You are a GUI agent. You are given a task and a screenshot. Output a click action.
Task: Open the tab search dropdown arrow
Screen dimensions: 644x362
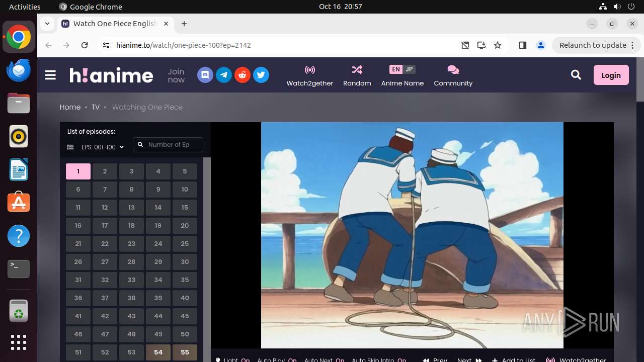click(x=47, y=24)
